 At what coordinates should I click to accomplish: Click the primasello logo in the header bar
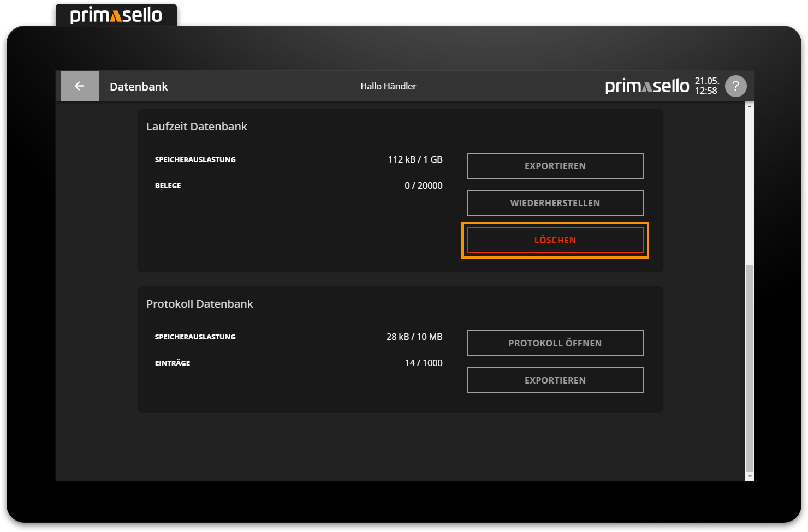coord(647,86)
